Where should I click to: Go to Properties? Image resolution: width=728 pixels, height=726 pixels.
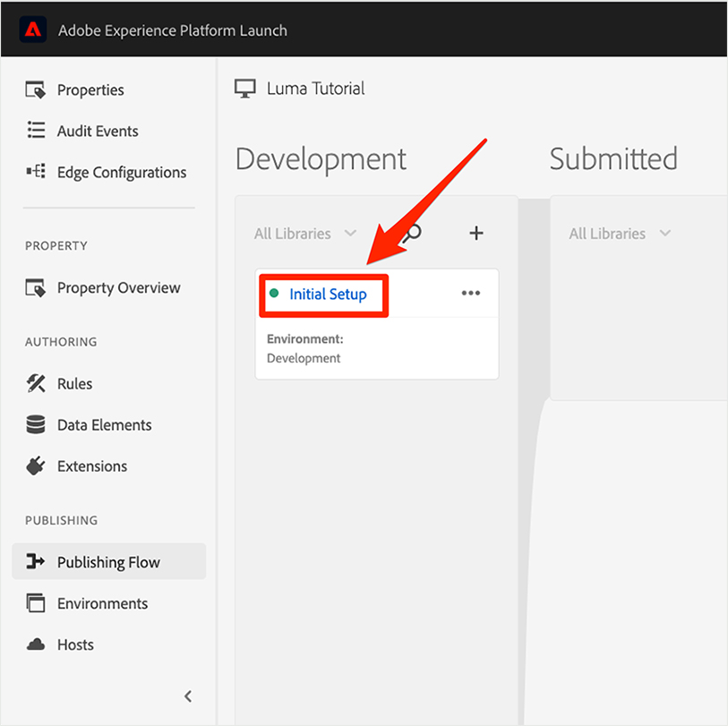click(x=90, y=90)
